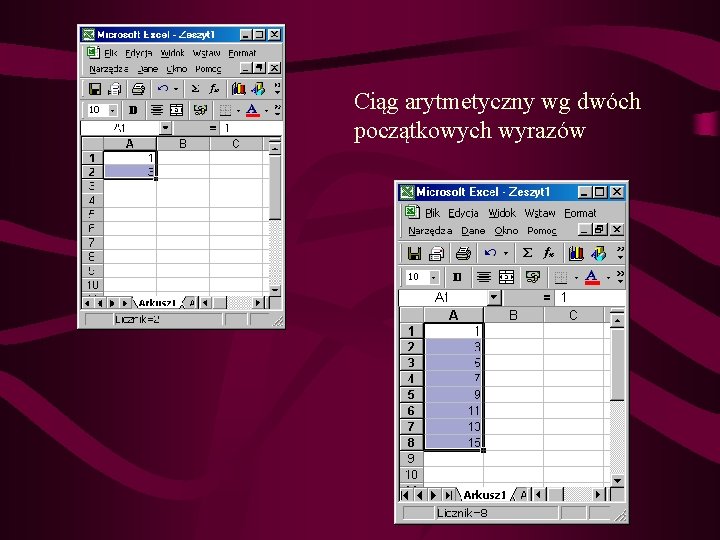
Task: Click Merge and Center icon in larger window
Action: click(x=506, y=277)
